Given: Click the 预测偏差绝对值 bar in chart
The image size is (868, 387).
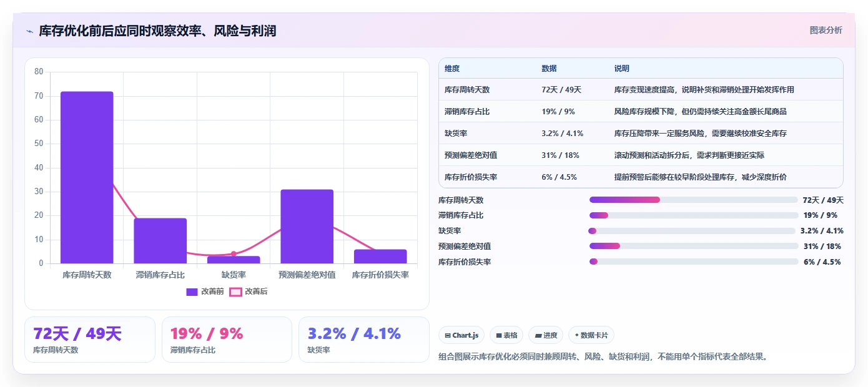Looking at the screenshot, I should [307, 227].
